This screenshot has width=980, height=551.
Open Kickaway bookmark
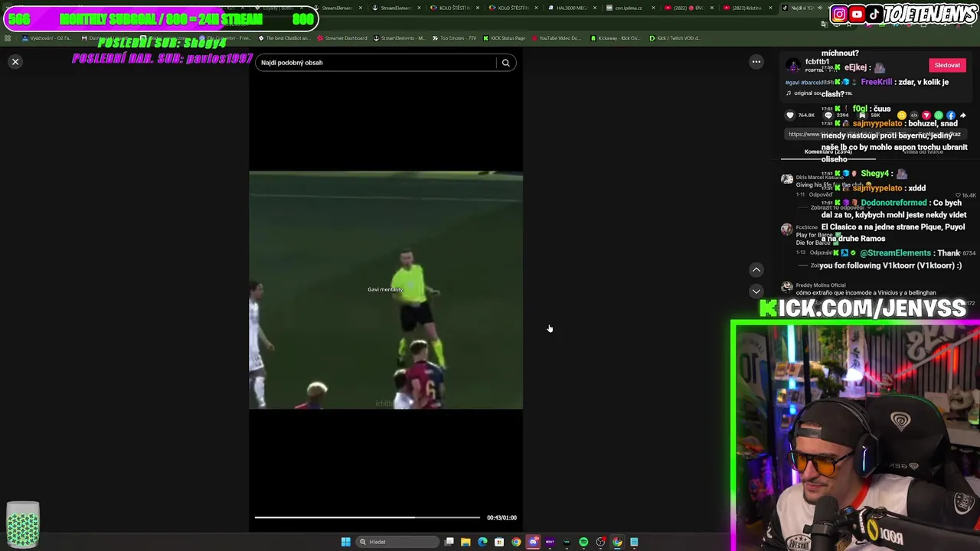[616, 37]
